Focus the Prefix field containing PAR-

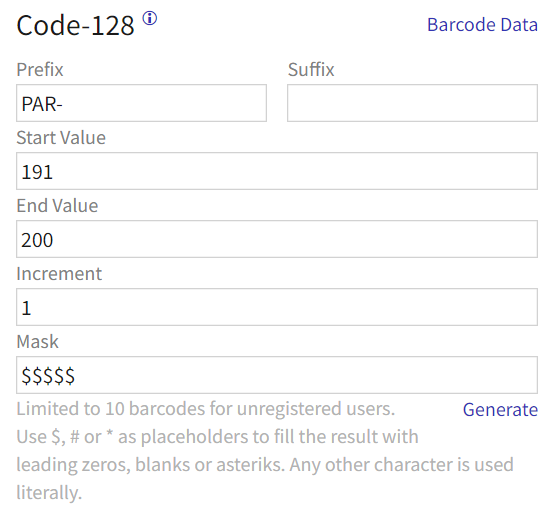coord(142,103)
